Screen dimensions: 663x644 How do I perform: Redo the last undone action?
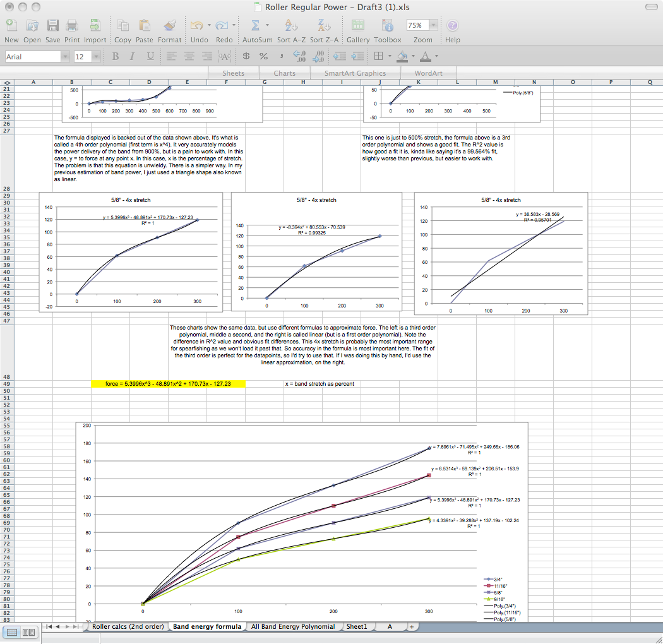coord(222,26)
